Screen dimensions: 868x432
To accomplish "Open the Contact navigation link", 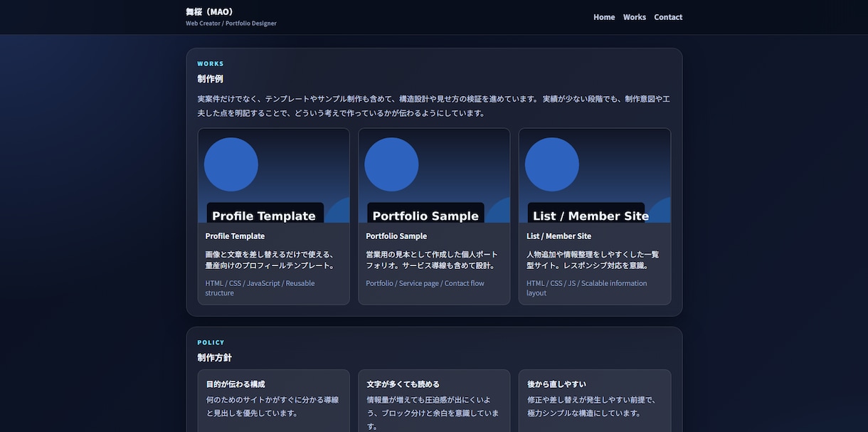I will 668,17.
